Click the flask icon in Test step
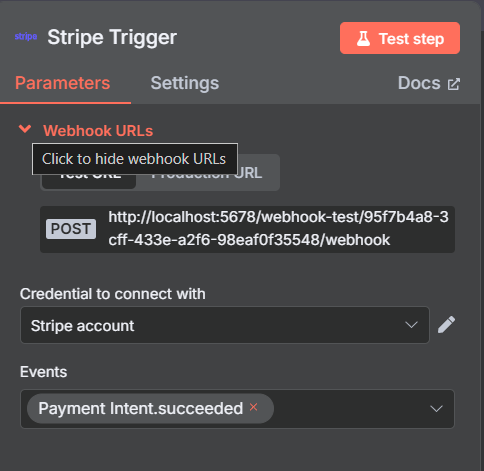484x471 pixels. [x=363, y=38]
